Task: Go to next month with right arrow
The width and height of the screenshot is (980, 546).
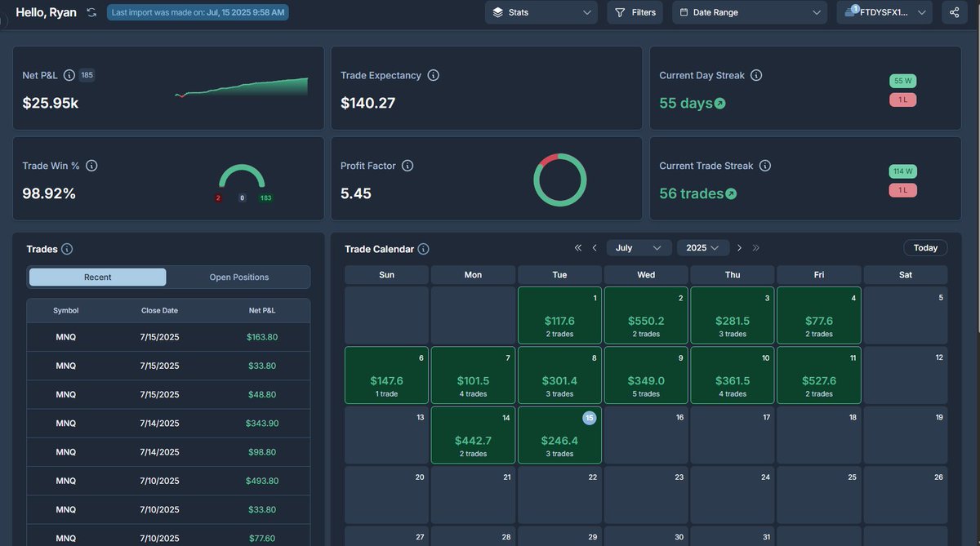Action: (739, 248)
